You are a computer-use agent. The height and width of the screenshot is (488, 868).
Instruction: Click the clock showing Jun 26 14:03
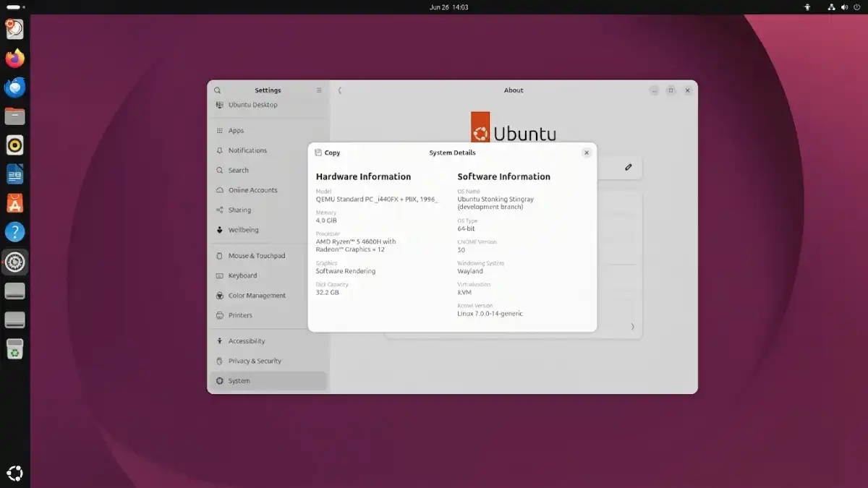pyautogui.click(x=448, y=7)
